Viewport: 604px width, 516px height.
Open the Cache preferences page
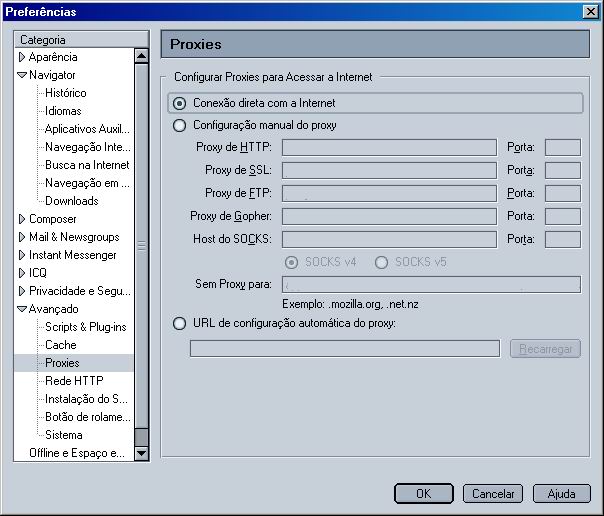tap(60, 345)
